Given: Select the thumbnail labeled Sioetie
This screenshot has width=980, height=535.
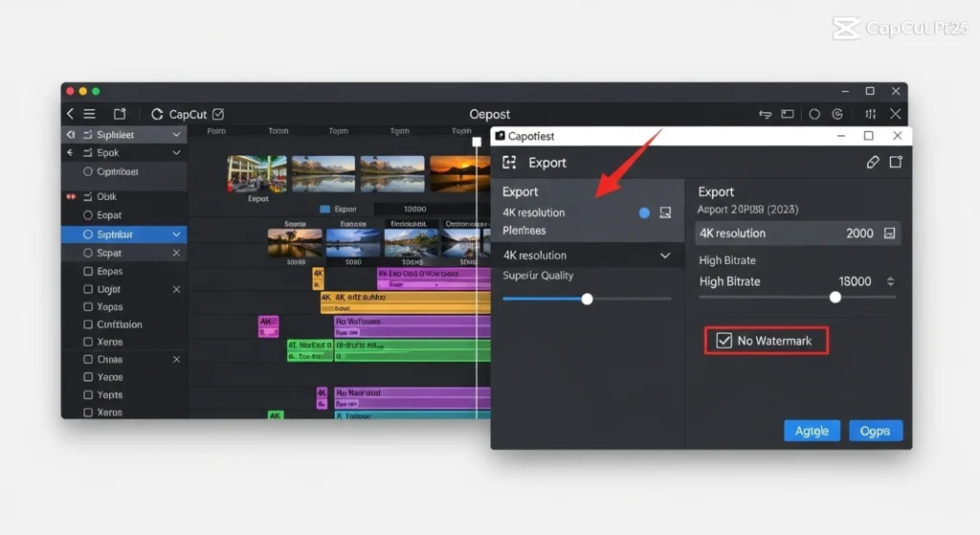Looking at the screenshot, I should (x=295, y=242).
